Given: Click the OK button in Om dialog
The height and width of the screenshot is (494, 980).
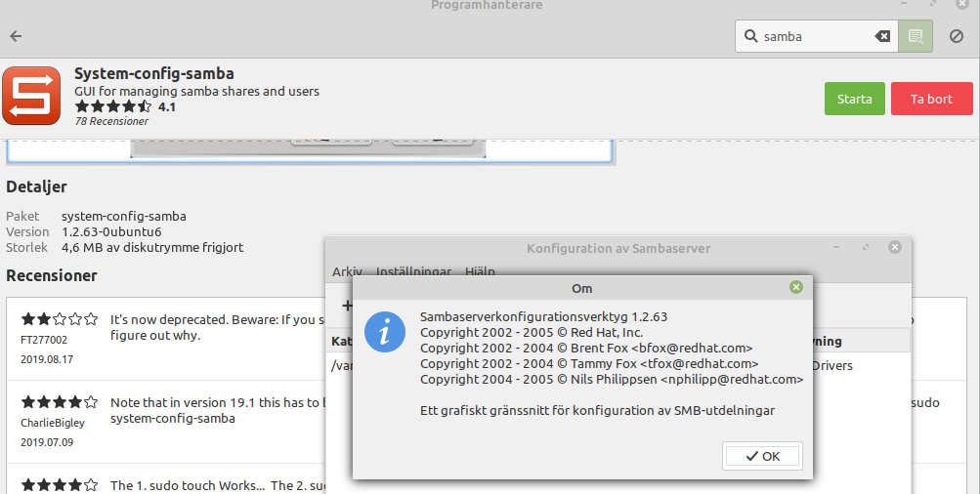Looking at the screenshot, I should (x=762, y=457).
